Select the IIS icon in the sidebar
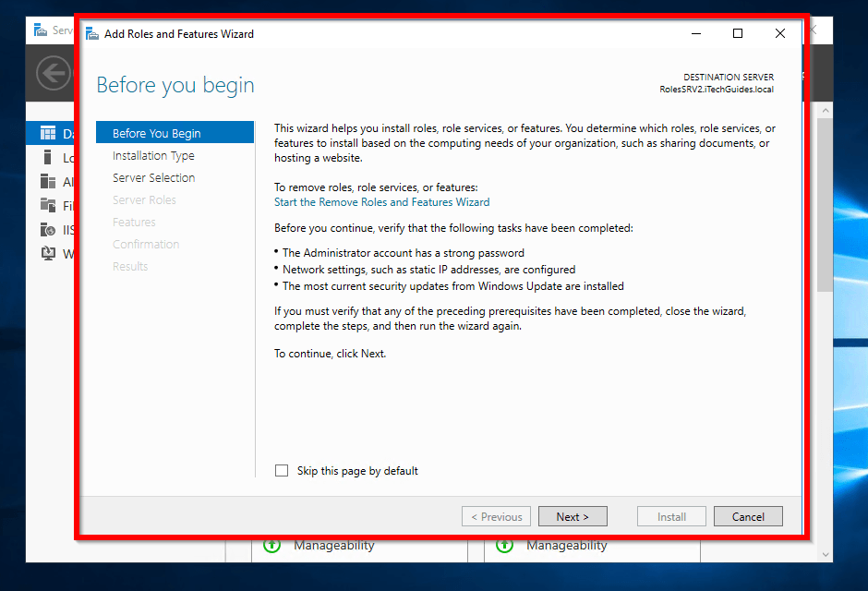 point(48,230)
